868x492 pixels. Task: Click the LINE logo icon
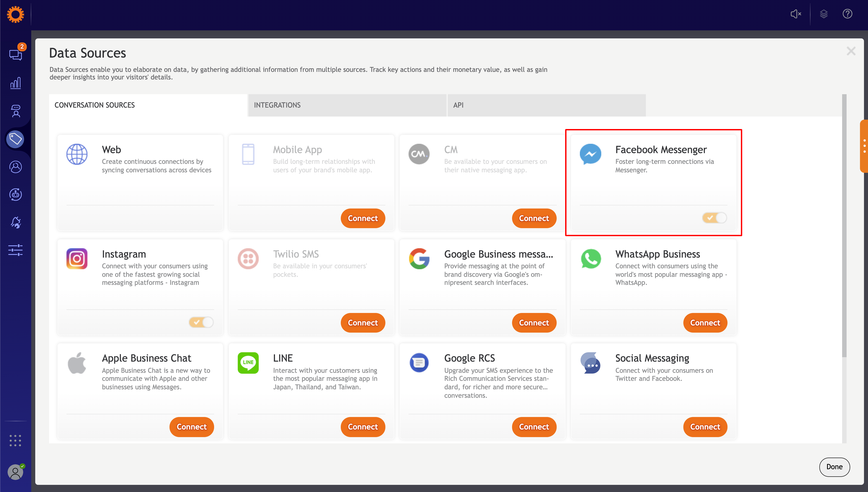[248, 363]
